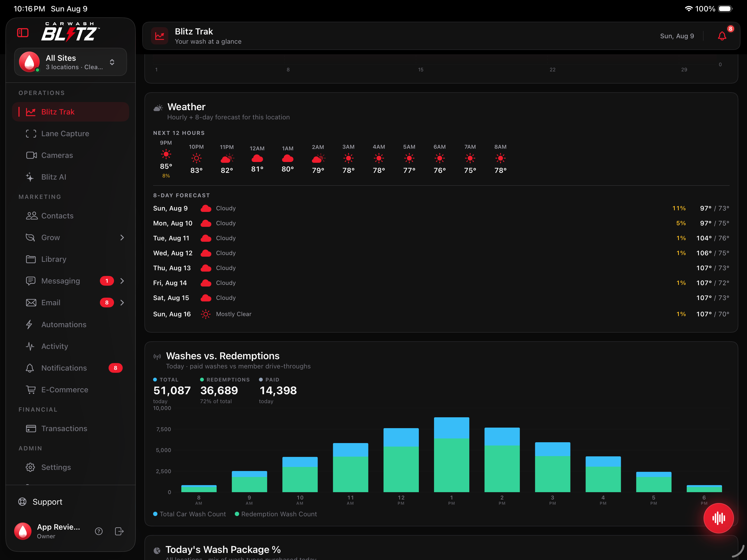This screenshot has width=747, height=560.
Task: Tap the red voice assistant floating button
Action: pyautogui.click(x=718, y=518)
